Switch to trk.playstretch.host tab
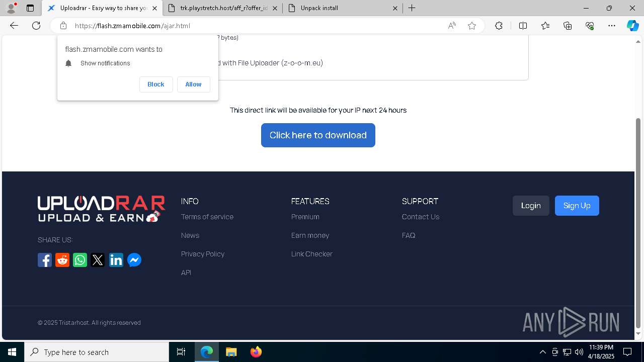This screenshot has width=644, height=362. tap(223, 8)
